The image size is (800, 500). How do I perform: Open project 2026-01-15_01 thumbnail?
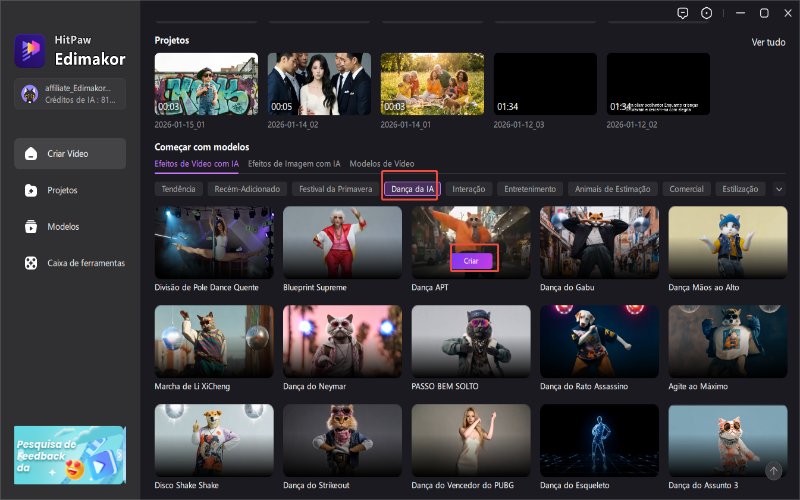click(205, 84)
